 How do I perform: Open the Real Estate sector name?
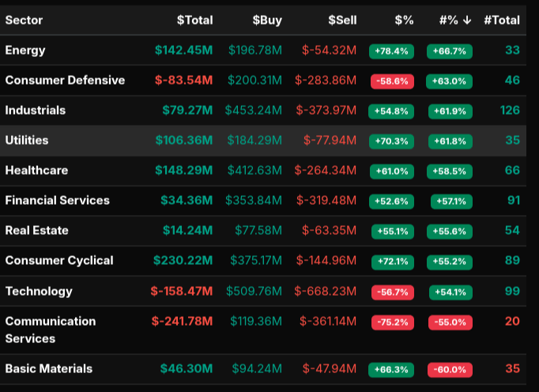click(x=37, y=231)
